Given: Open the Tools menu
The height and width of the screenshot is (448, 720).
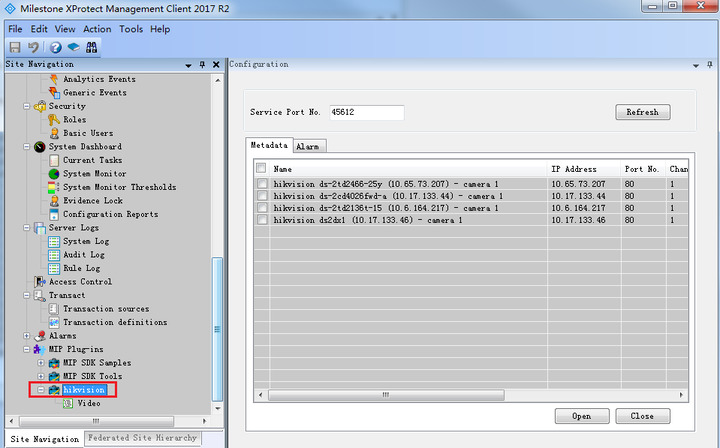Looking at the screenshot, I should point(131,29).
